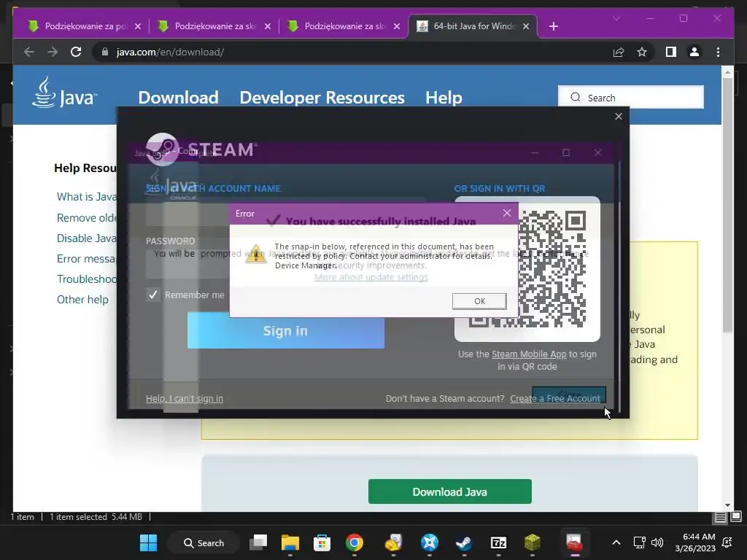Open taskbar Search
The image size is (747, 560).
pyautogui.click(x=204, y=542)
